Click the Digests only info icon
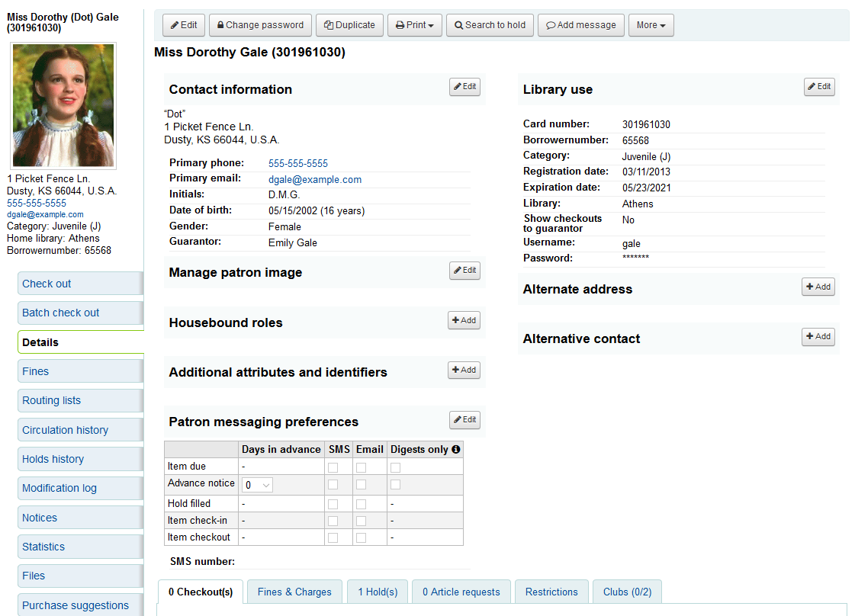The width and height of the screenshot is (855, 616). pos(456,450)
